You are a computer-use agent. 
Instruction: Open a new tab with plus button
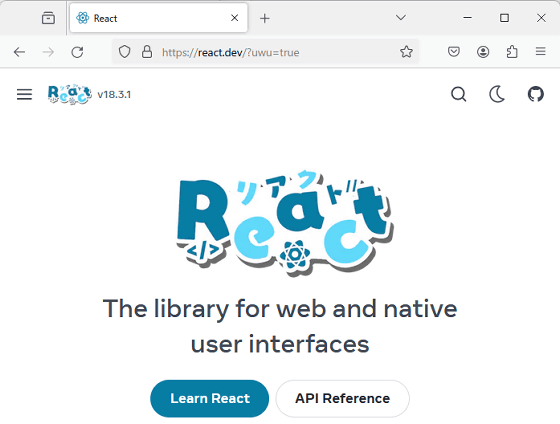(x=265, y=18)
